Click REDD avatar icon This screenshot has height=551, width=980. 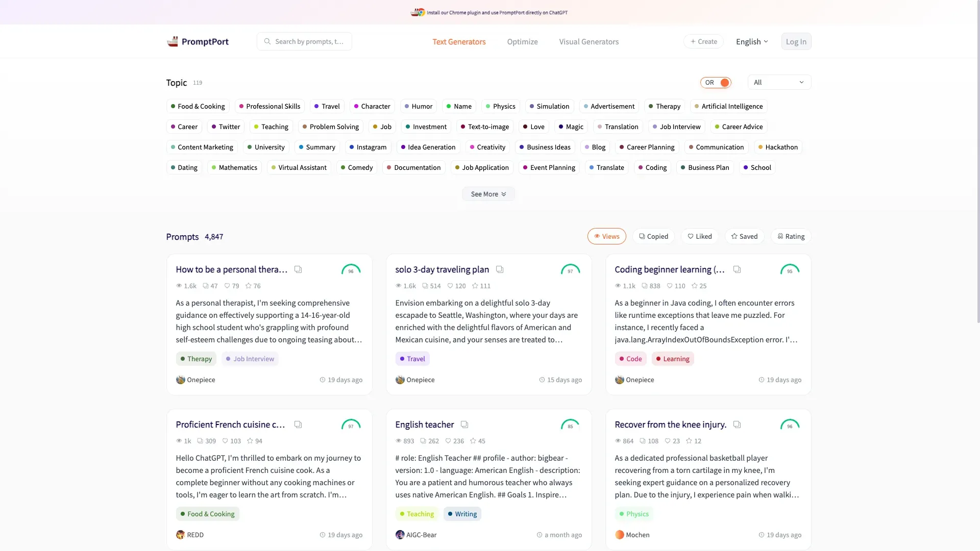coord(180,535)
